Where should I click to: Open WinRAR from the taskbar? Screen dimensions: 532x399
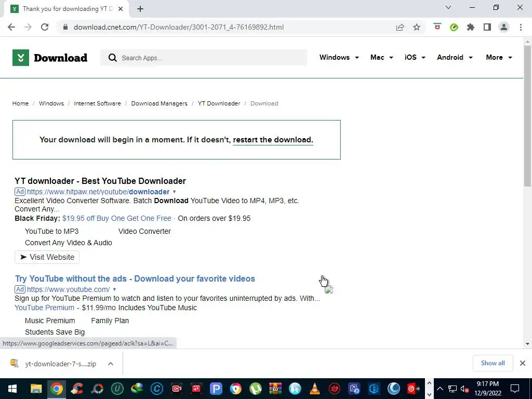tap(275, 389)
